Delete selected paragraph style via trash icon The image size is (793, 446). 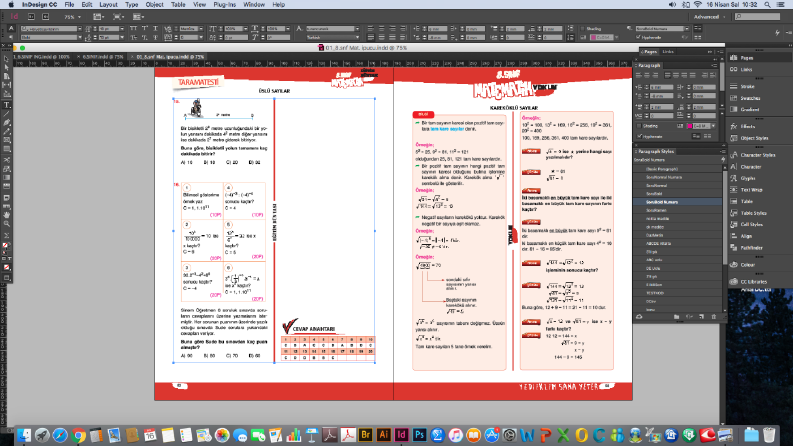(x=714, y=317)
